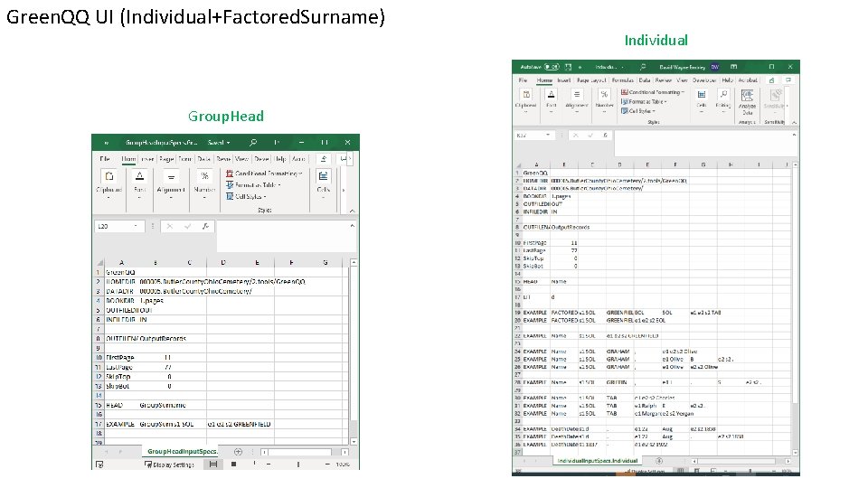This screenshot has width=868, height=488.
Task: Click Save icon in Individual title bar
Action: (568, 67)
